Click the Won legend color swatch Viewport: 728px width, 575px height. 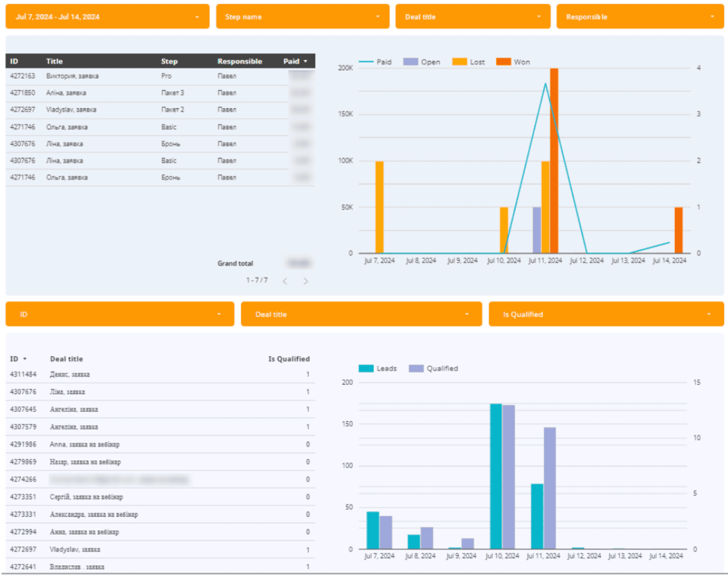tap(503, 62)
